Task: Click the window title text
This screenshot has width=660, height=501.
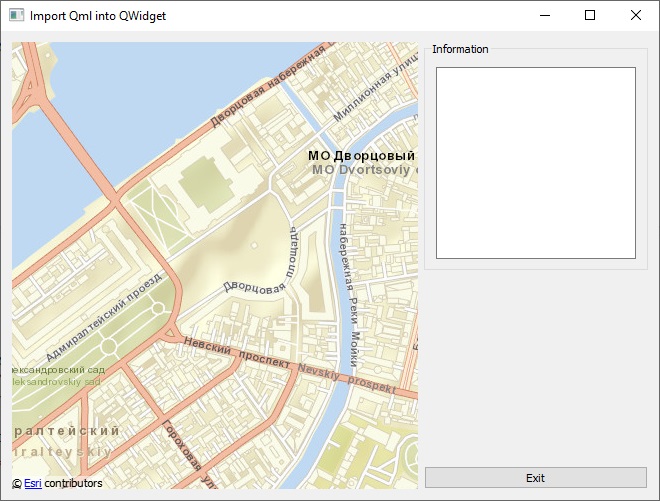Action: coord(98,16)
